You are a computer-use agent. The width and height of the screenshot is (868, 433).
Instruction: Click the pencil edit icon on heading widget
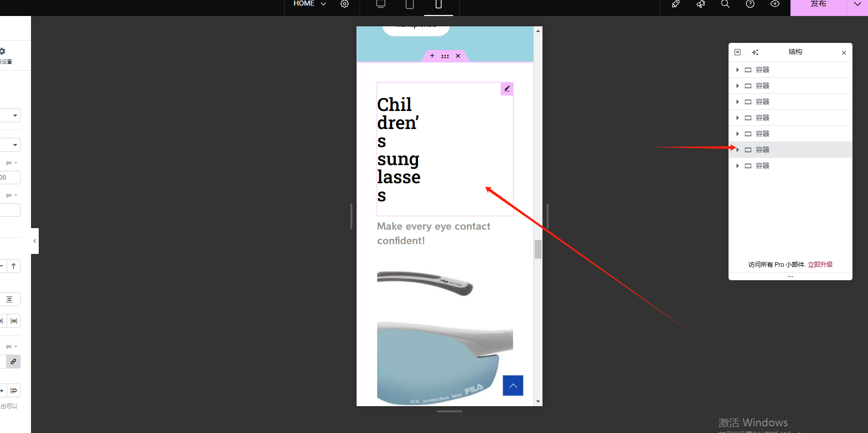507,89
